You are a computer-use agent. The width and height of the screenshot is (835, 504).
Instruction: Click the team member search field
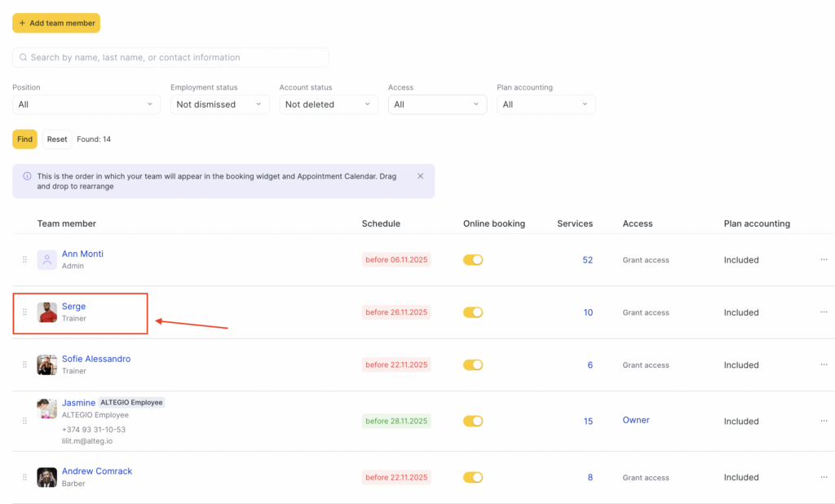pyautogui.click(x=170, y=57)
